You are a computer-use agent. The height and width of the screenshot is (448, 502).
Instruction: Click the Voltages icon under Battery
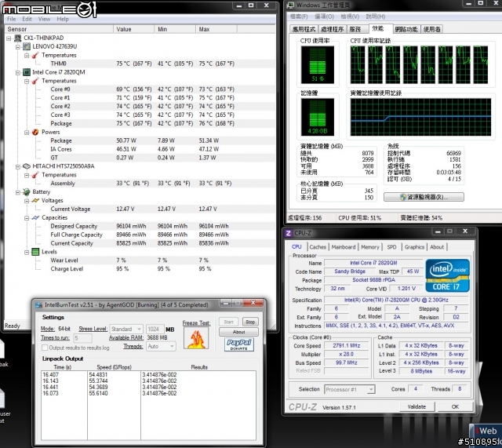35,201
